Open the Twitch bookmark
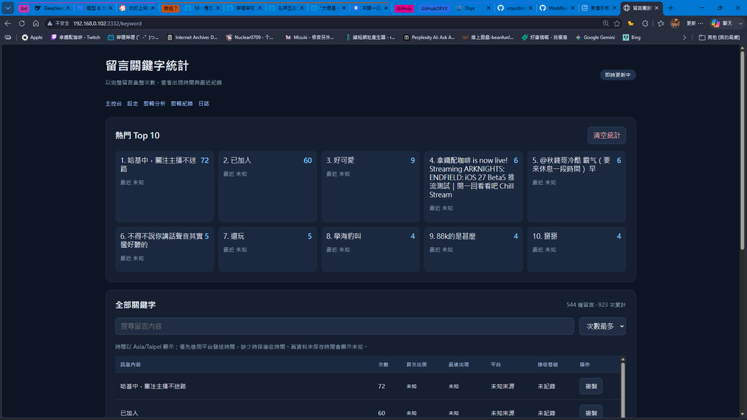This screenshot has width=747, height=420. (x=75, y=37)
